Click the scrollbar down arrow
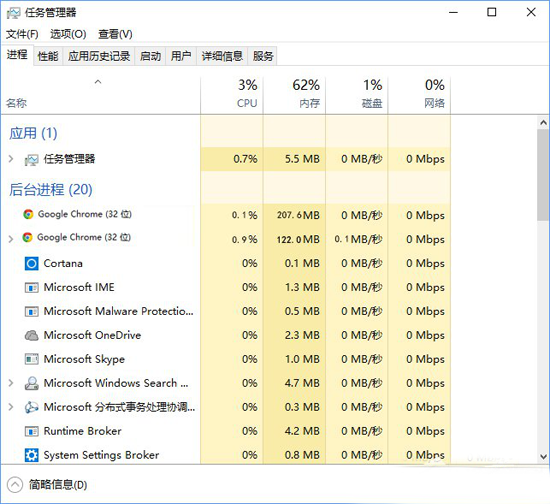The image size is (550, 504). coord(543,457)
